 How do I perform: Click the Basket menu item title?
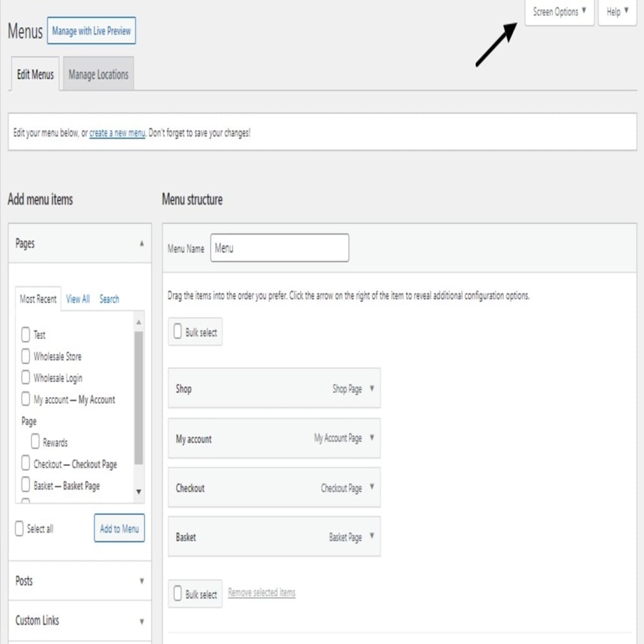tap(186, 537)
